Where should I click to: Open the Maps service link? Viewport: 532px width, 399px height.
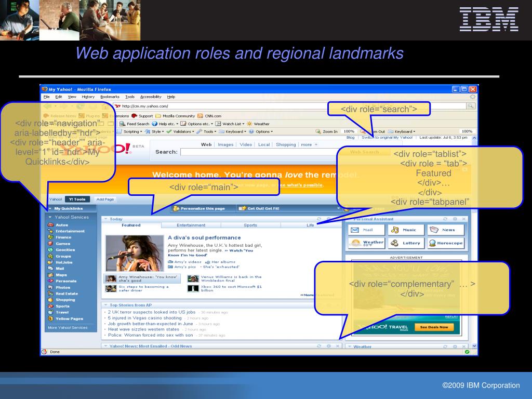click(61, 275)
